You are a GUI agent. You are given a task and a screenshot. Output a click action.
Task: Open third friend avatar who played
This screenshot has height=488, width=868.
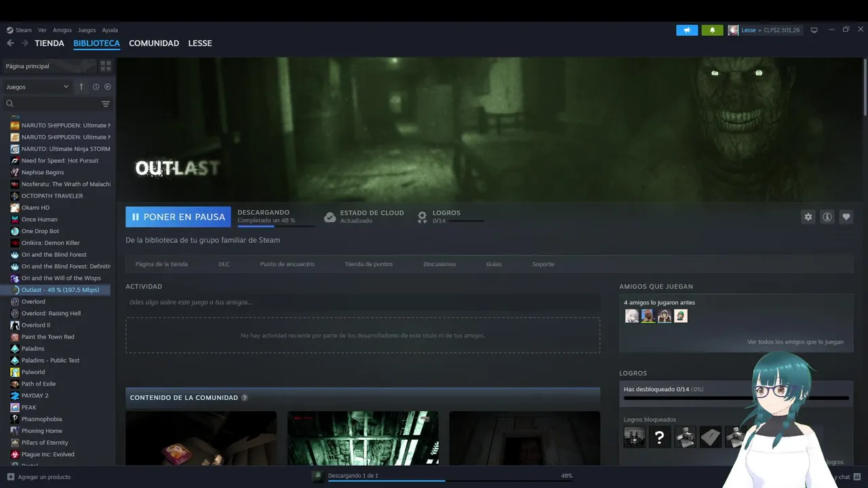point(665,316)
